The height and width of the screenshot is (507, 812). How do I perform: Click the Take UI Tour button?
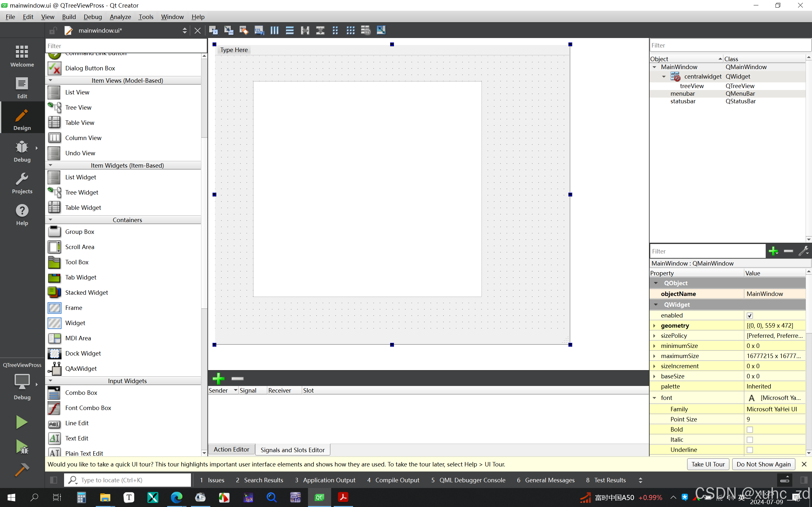tap(708, 464)
